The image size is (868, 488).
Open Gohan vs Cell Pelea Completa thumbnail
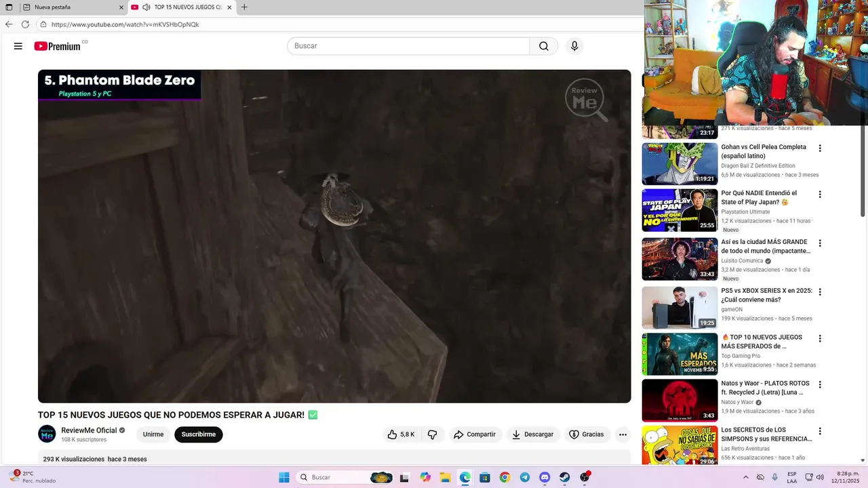(679, 163)
